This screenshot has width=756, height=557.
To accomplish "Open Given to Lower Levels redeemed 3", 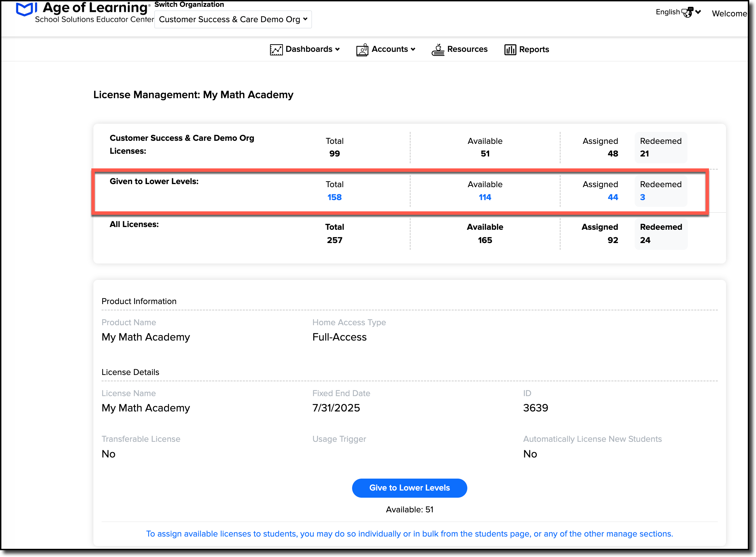I will coord(642,197).
